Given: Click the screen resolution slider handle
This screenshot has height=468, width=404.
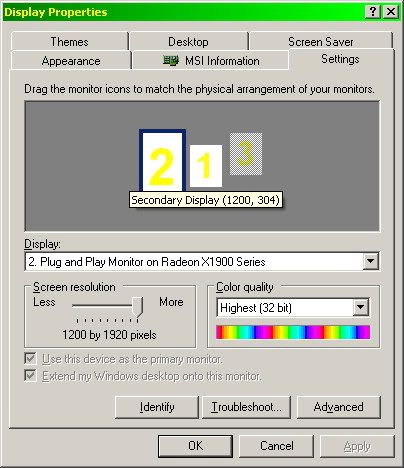Looking at the screenshot, I should point(137,307).
